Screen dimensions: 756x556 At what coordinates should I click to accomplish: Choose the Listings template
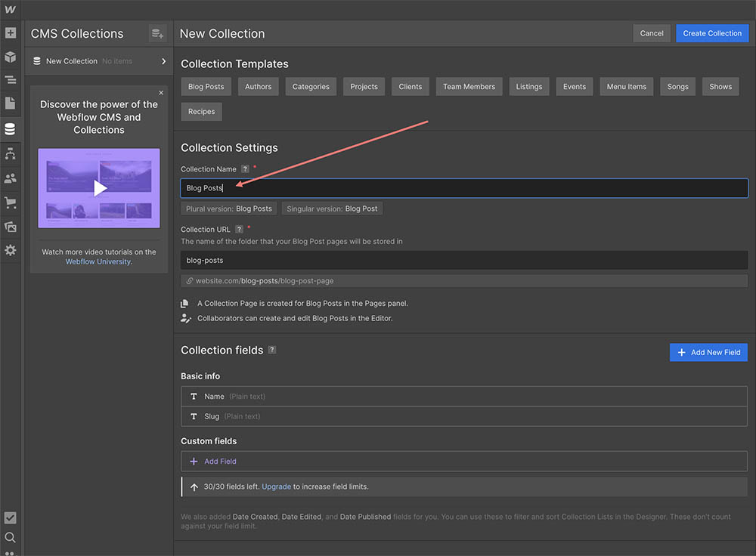(x=529, y=87)
